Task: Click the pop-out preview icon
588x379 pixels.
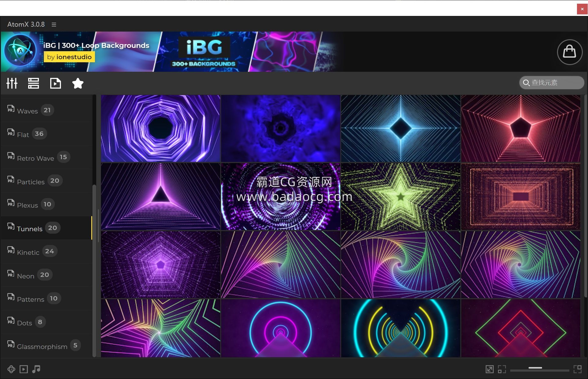Action: [x=489, y=369]
